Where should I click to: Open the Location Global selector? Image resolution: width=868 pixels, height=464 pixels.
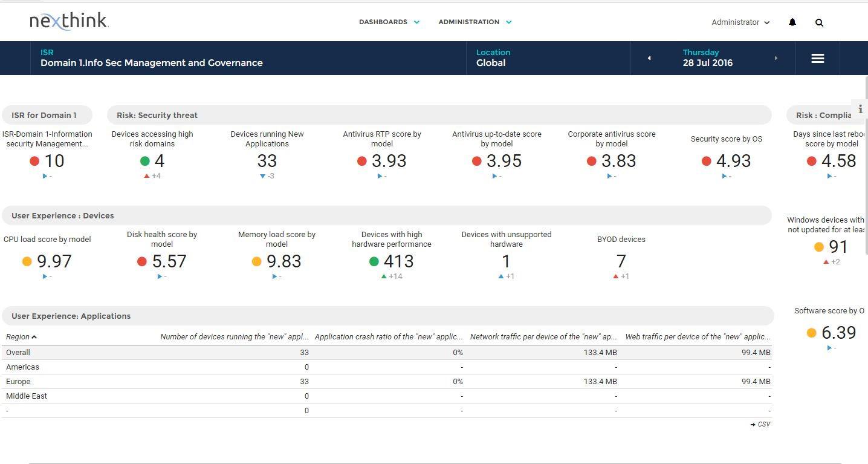pyautogui.click(x=548, y=58)
